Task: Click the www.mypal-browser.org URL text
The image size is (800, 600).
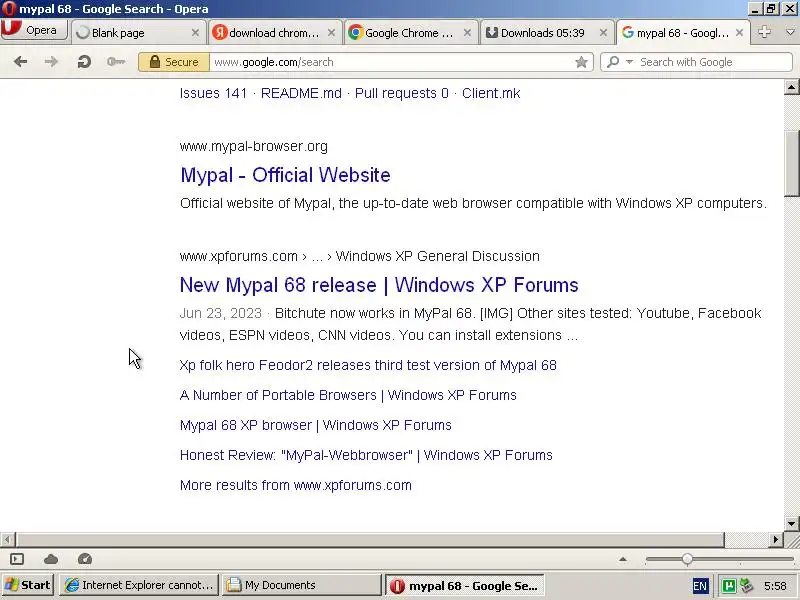Action: point(254,146)
